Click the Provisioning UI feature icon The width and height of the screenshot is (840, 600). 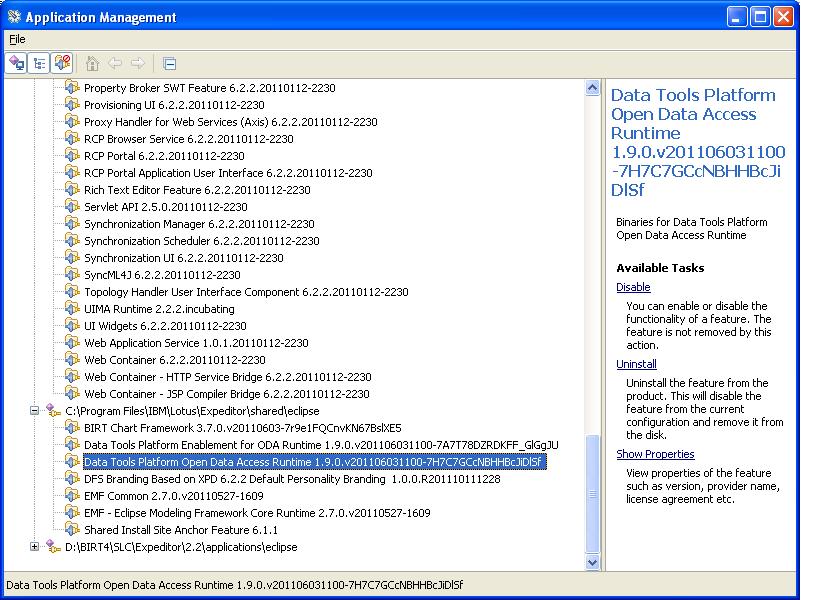72,104
